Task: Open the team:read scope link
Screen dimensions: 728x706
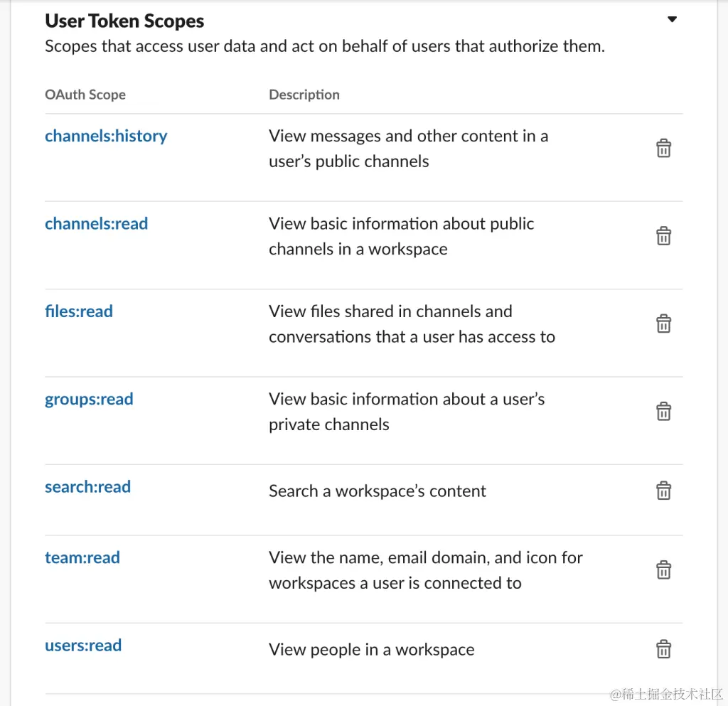Action: point(82,557)
